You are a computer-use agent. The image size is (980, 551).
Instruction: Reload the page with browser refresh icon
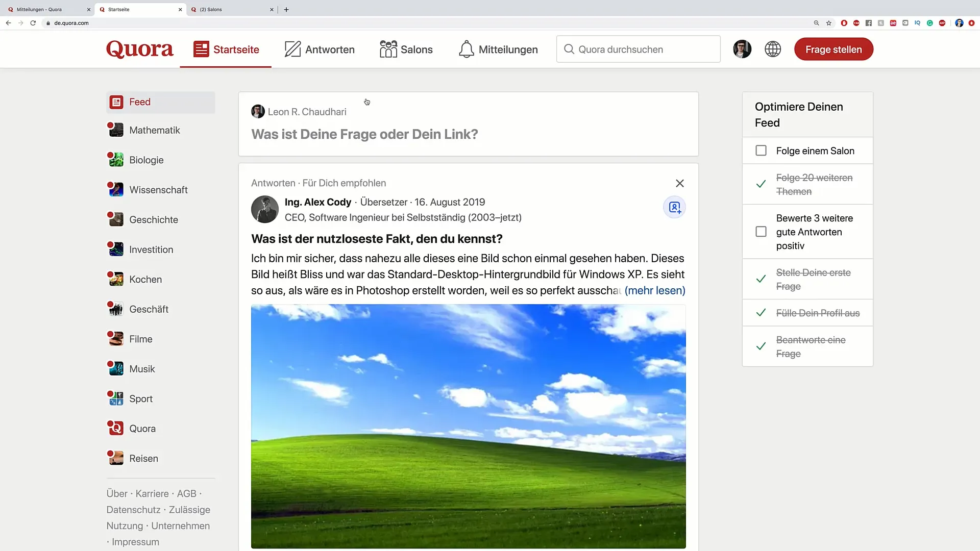coord(33,23)
